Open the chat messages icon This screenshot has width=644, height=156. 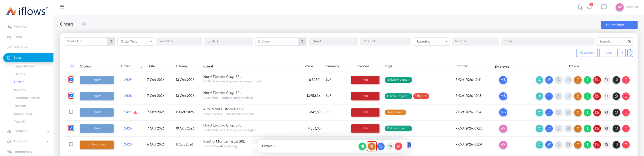(604, 7)
